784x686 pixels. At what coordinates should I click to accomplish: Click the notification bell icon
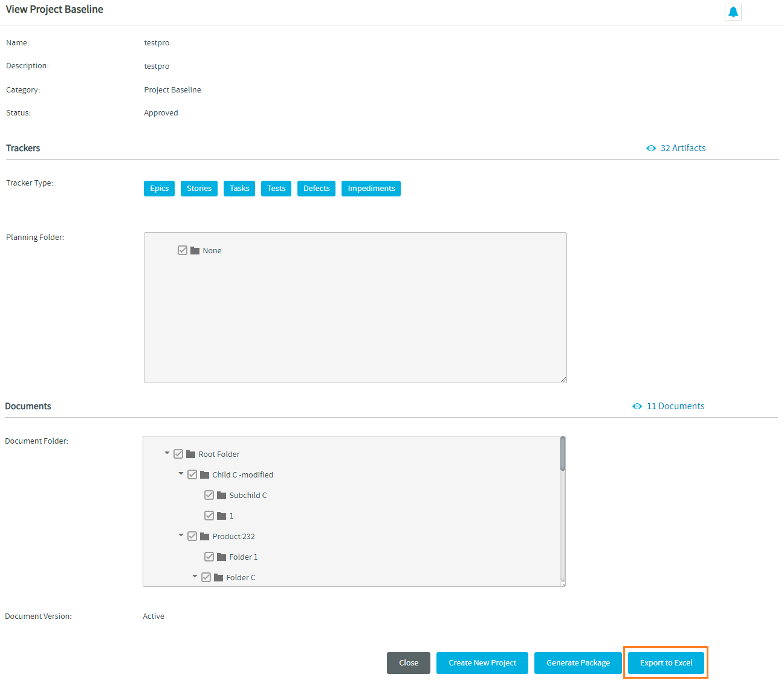[733, 12]
